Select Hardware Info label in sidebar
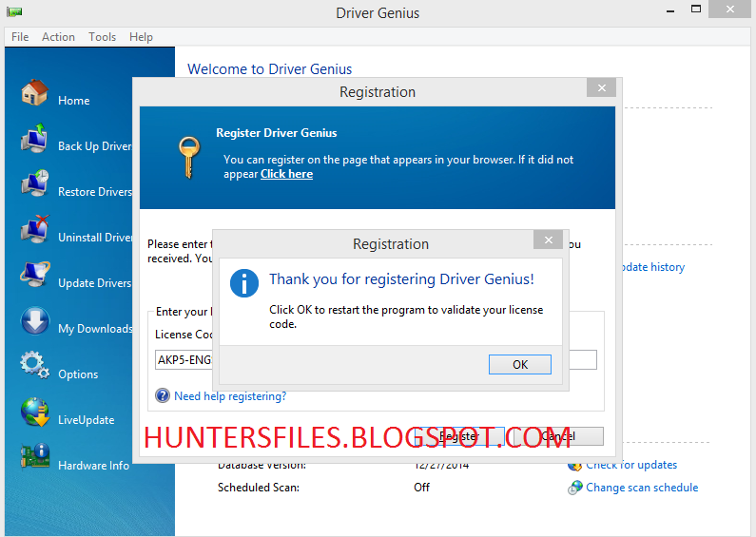This screenshot has width=756, height=537. click(x=93, y=466)
